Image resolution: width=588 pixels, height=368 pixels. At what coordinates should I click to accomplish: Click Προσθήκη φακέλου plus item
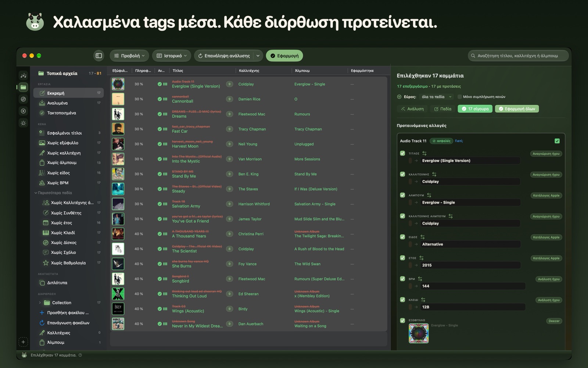click(x=69, y=313)
